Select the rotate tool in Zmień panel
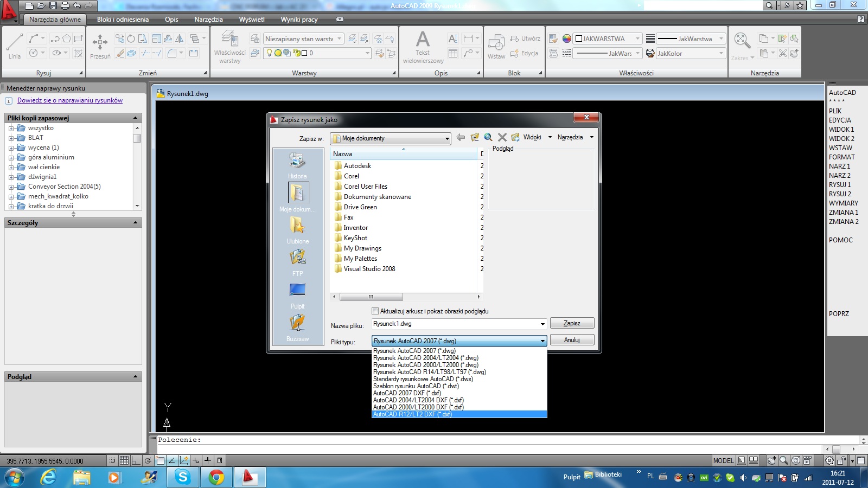868x488 pixels. tap(131, 38)
